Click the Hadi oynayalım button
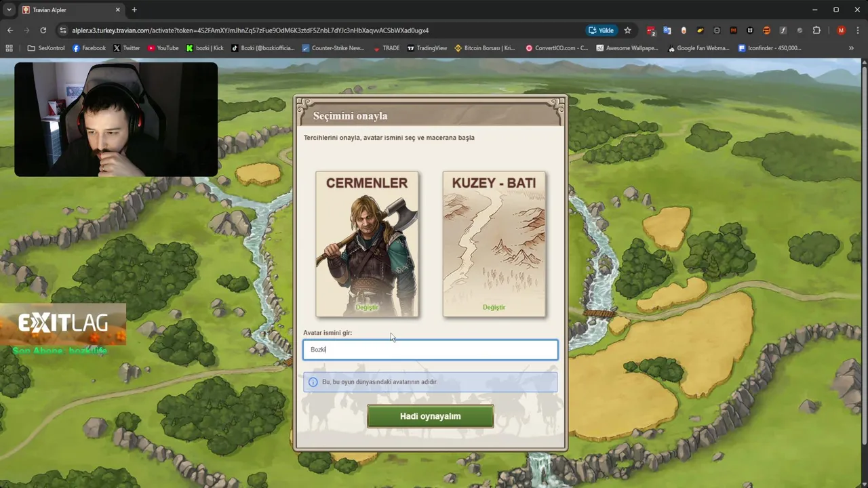 tap(430, 416)
